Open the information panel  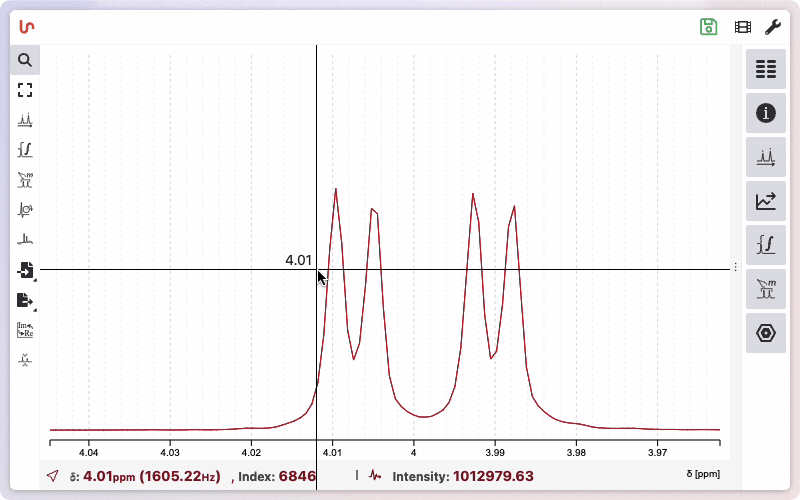[766, 113]
